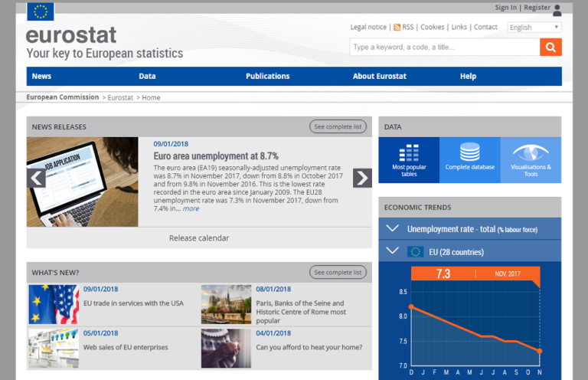
Task: Click Web sales of EU enterprises thumbnail
Action: pyautogui.click(x=54, y=349)
